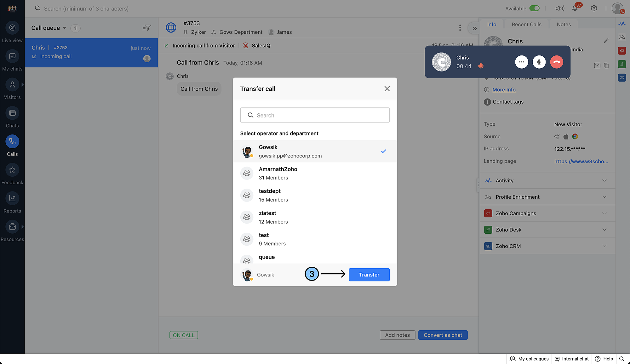The width and height of the screenshot is (630, 364).
Task: Open the More Info link
Action: (x=504, y=90)
